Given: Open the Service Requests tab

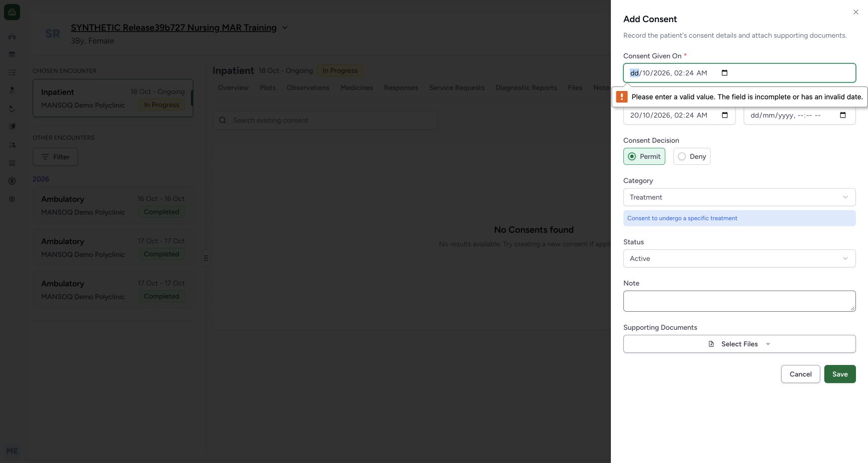Looking at the screenshot, I should (x=457, y=87).
